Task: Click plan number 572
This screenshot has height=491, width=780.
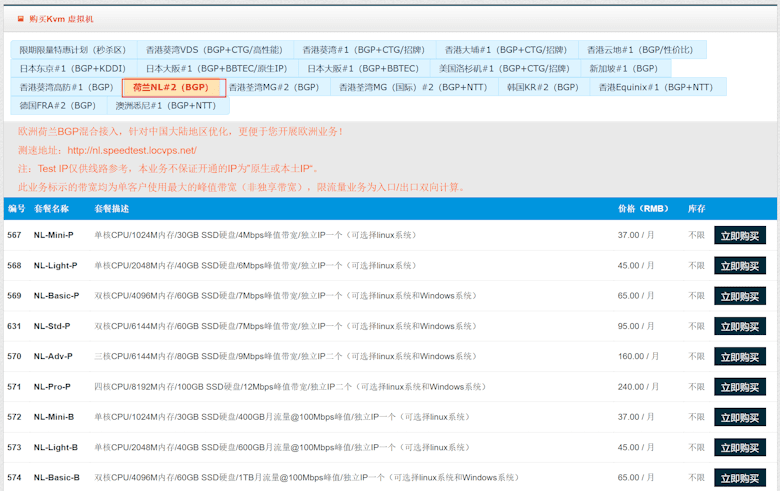Action: point(14,417)
